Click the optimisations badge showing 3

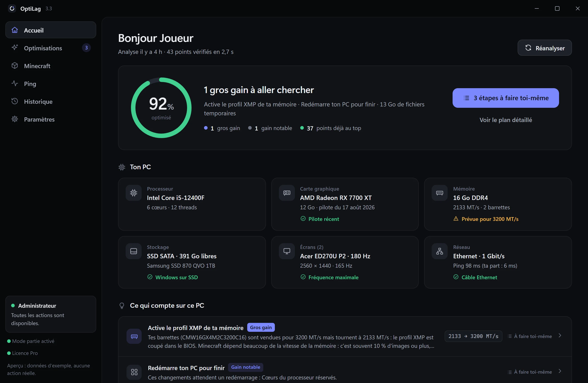point(86,48)
